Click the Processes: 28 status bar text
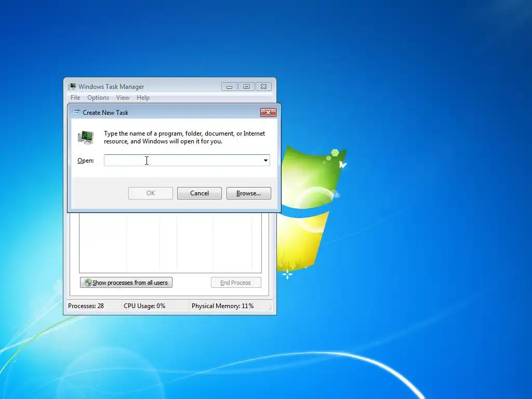This screenshot has height=399, width=532. pos(86,306)
